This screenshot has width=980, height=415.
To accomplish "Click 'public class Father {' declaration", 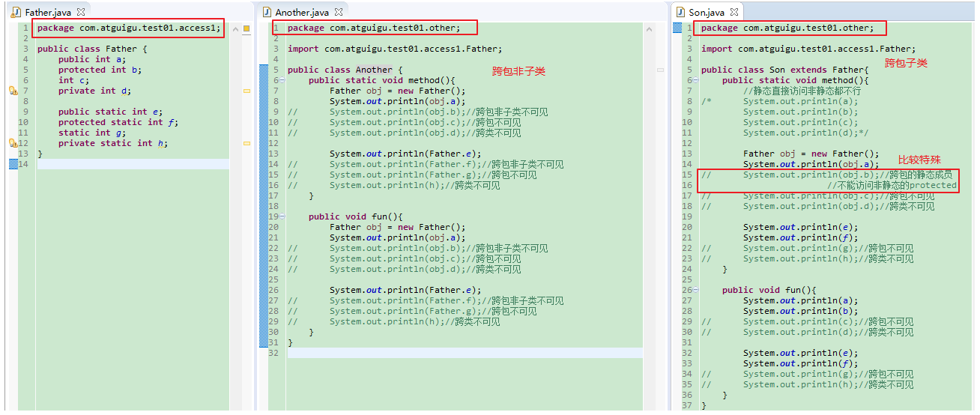I will (92, 49).
